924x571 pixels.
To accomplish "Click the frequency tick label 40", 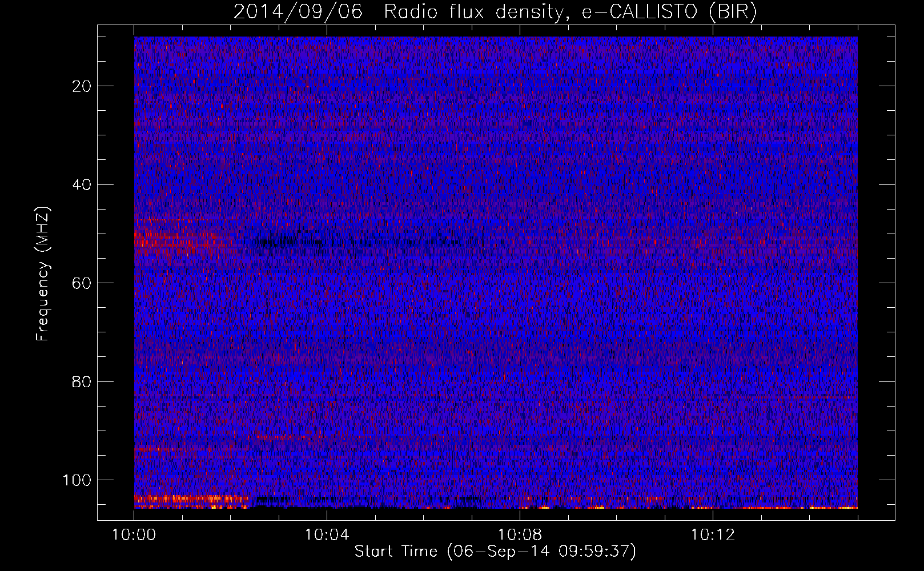I will coord(82,184).
